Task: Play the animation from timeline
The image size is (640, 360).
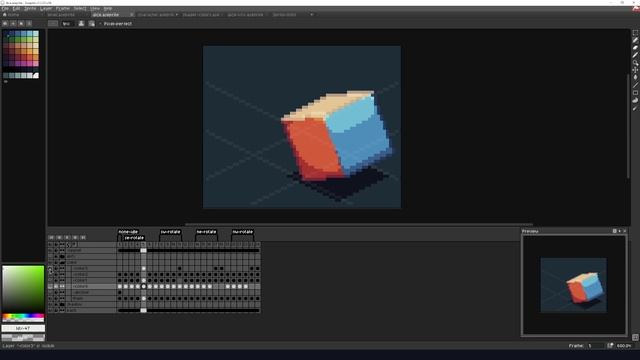Action: coord(67,237)
